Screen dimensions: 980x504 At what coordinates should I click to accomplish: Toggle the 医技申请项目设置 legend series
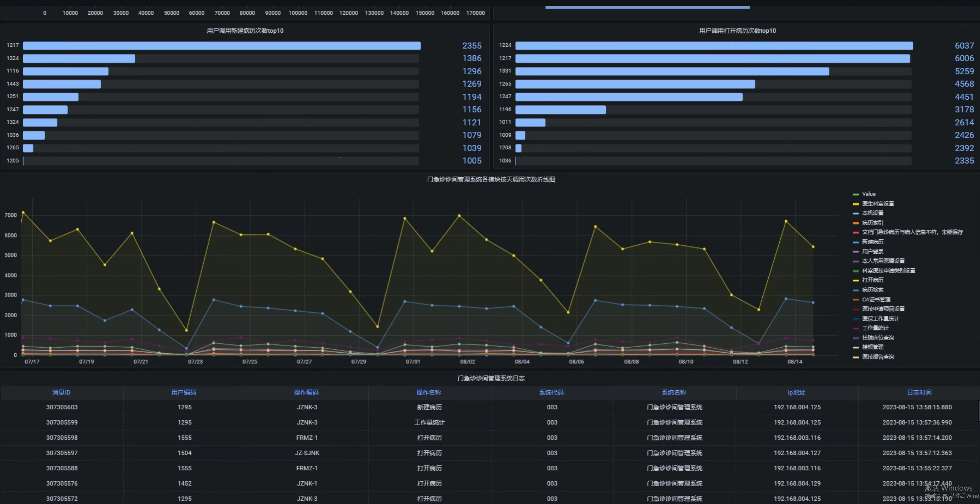[883, 309]
